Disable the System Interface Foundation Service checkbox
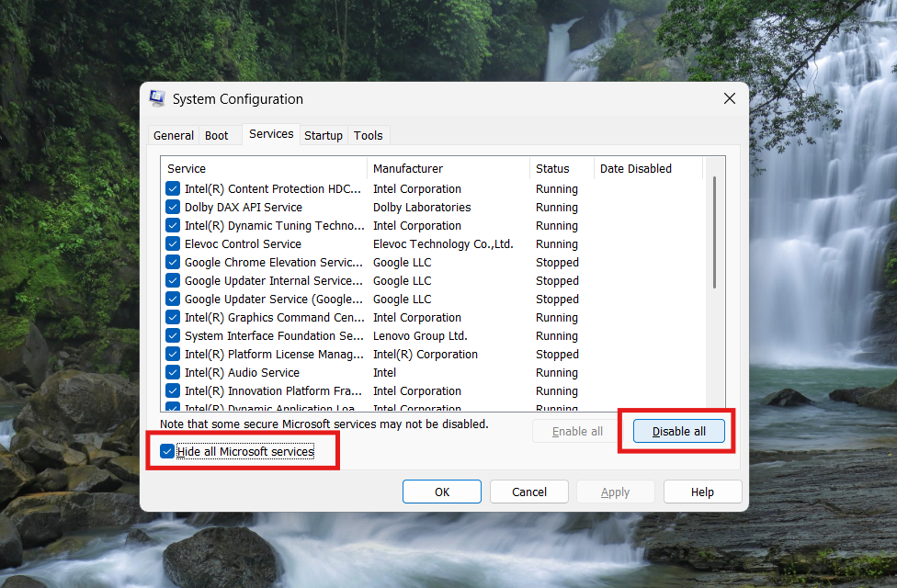 tap(172, 335)
